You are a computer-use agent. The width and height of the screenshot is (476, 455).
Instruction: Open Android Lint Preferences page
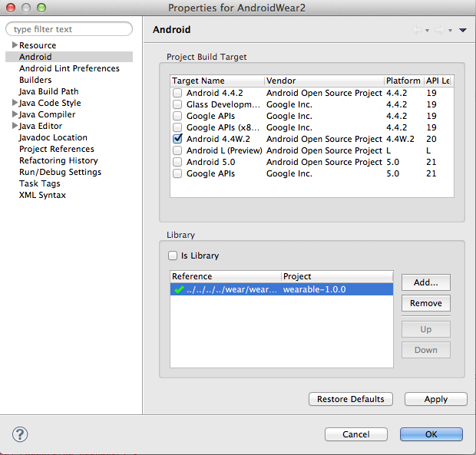69,68
